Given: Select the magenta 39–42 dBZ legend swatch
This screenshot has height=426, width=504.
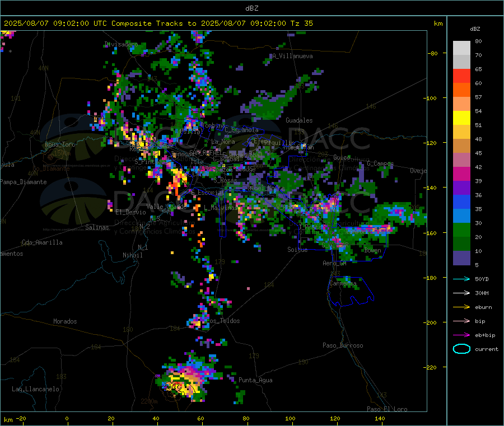Looking at the screenshot, I should pos(461,174).
